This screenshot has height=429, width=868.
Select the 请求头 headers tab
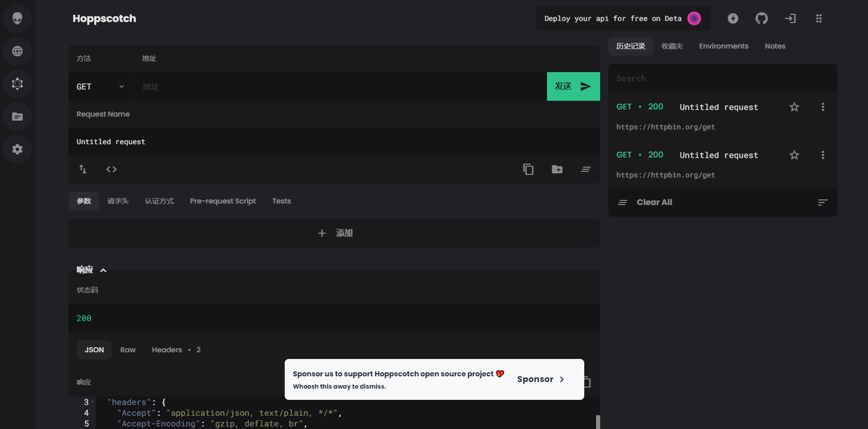[118, 201]
